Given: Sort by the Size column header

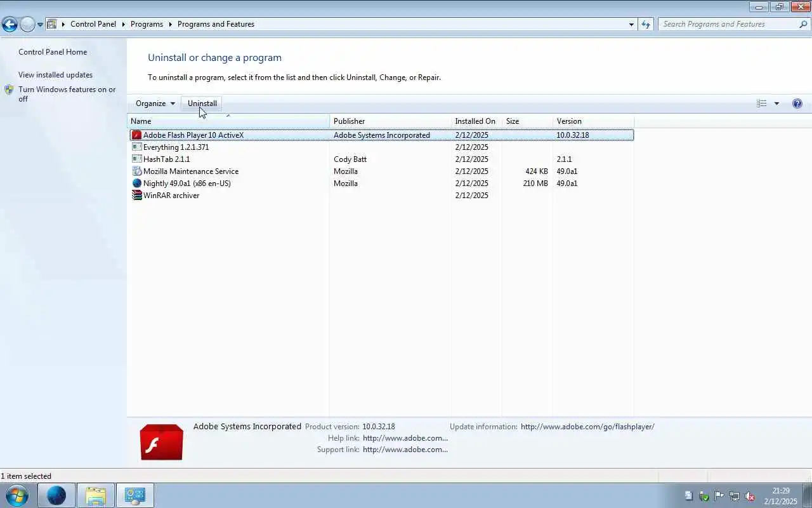Looking at the screenshot, I should coord(527,121).
